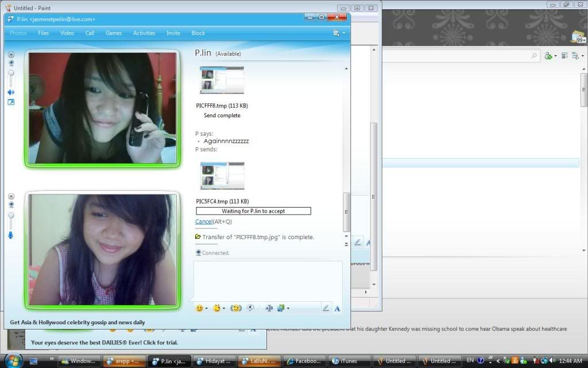Switch to handwriting input mode
The image size is (588, 368).
tap(326, 308)
